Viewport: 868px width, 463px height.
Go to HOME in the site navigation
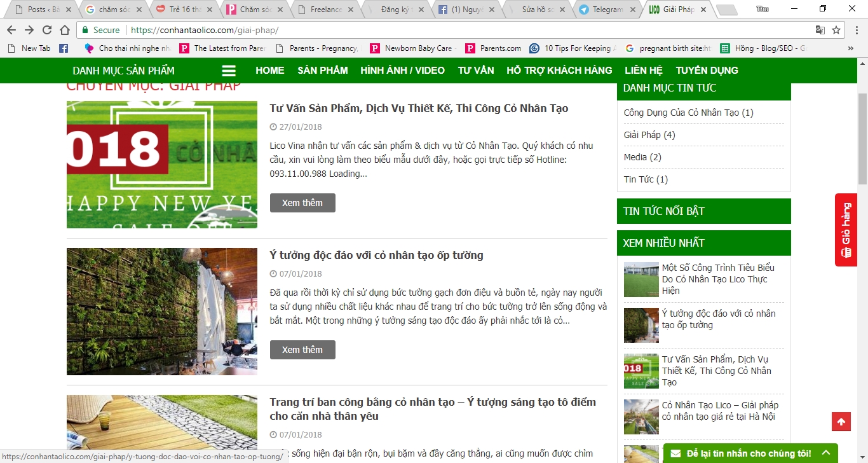(270, 71)
